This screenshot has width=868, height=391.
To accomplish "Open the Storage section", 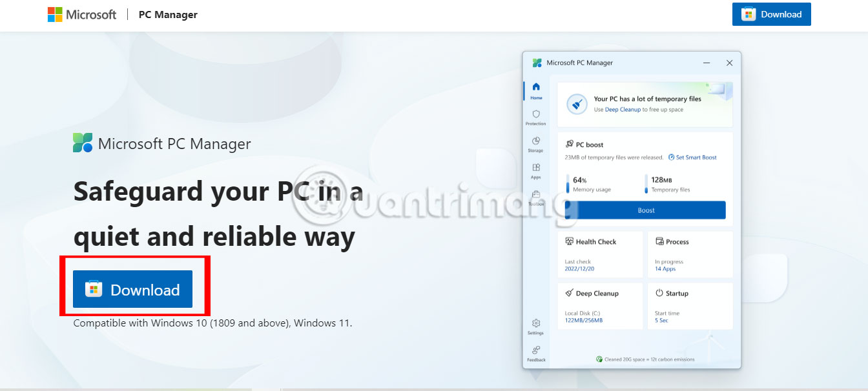I will tap(535, 144).
